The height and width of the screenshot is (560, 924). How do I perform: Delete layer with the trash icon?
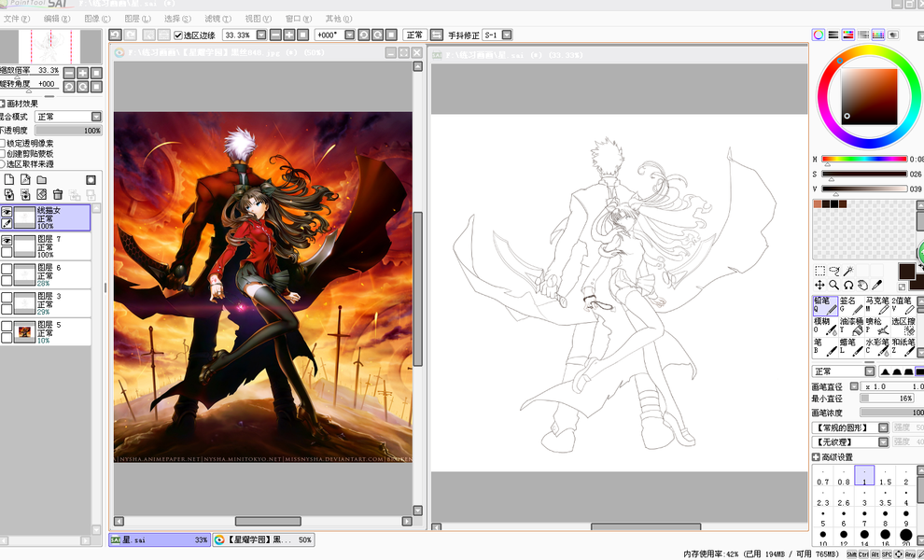click(x=58, y=194)
